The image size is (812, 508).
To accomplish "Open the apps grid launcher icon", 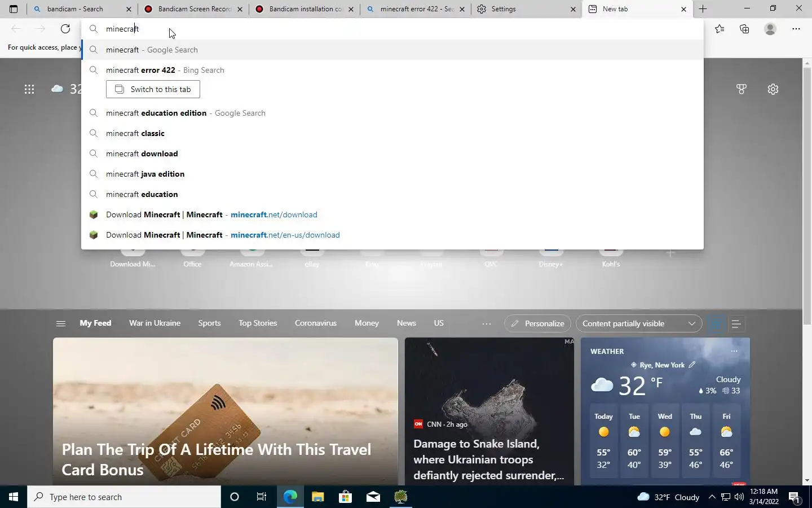I will pyautogui.click(x=29, y=89).
